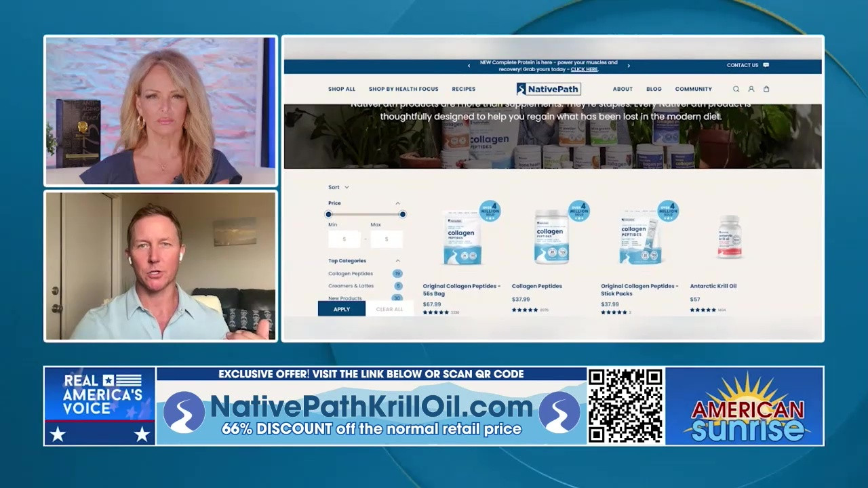Image resolution: width=868 pixels, height=488 pixels.
Task: Click the right handle of price slider
Action: click(402, 214)
